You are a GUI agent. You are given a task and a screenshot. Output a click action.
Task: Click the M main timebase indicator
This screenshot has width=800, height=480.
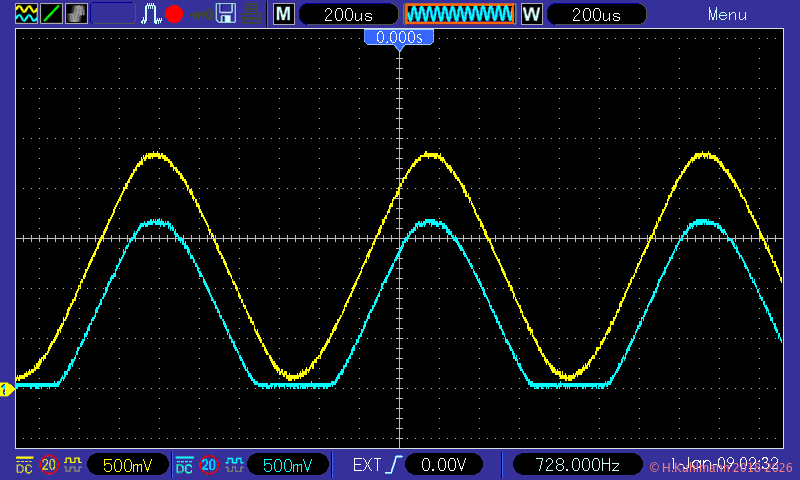(284, 14)
